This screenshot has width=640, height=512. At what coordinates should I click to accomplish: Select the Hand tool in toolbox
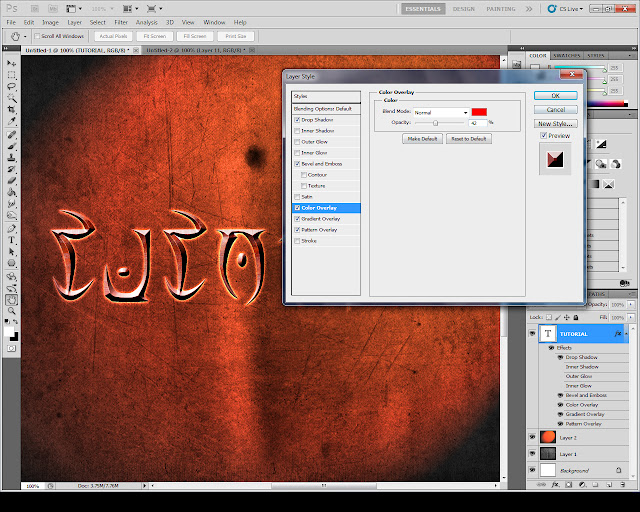pos(11,300)
